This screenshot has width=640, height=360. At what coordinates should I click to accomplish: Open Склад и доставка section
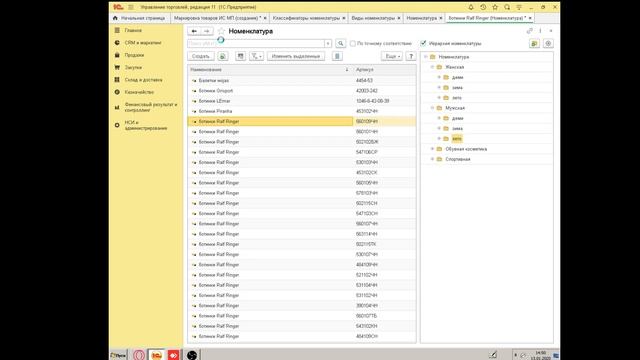point(143,80)
